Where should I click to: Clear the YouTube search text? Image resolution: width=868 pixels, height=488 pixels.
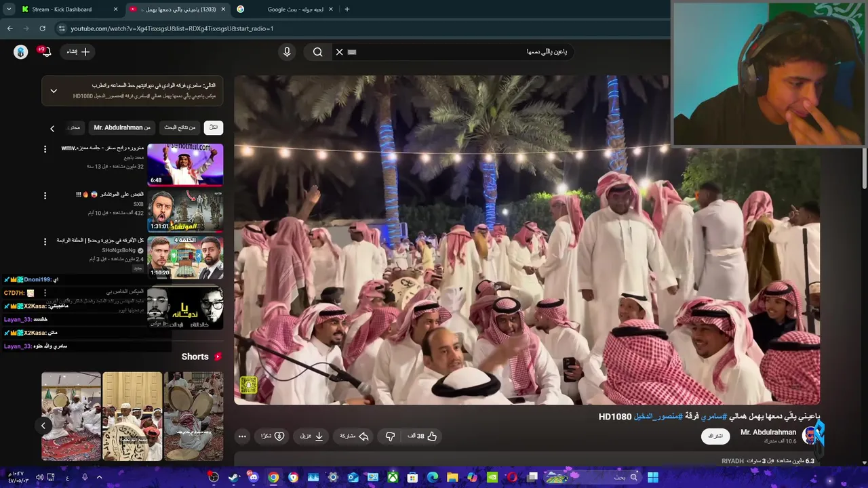pyautogui.click(x=340, y=52)
